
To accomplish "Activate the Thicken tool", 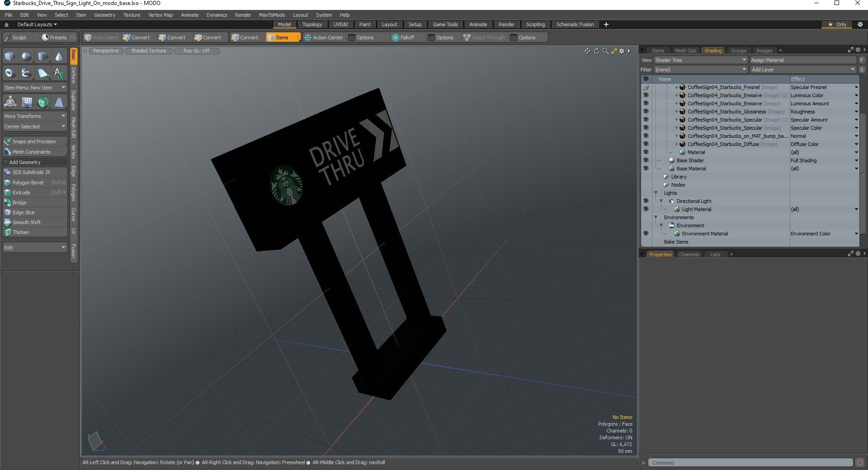I will [x=35, y=232].
